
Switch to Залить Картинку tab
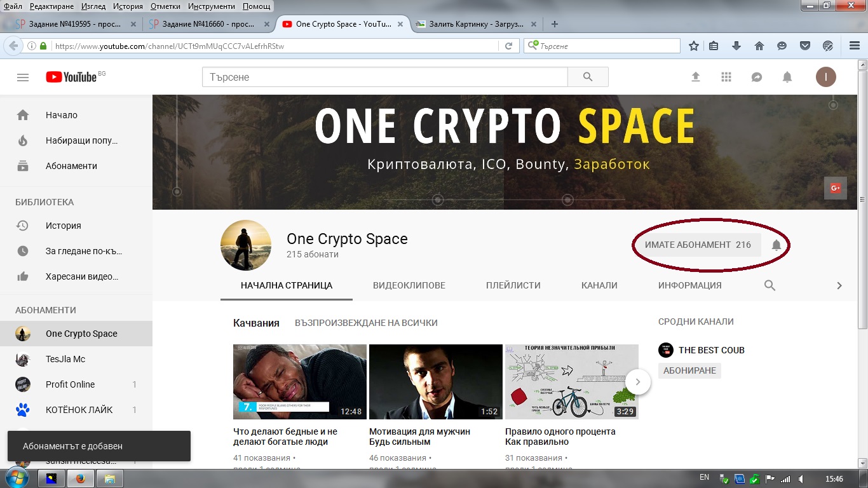[x=476, y=24]
